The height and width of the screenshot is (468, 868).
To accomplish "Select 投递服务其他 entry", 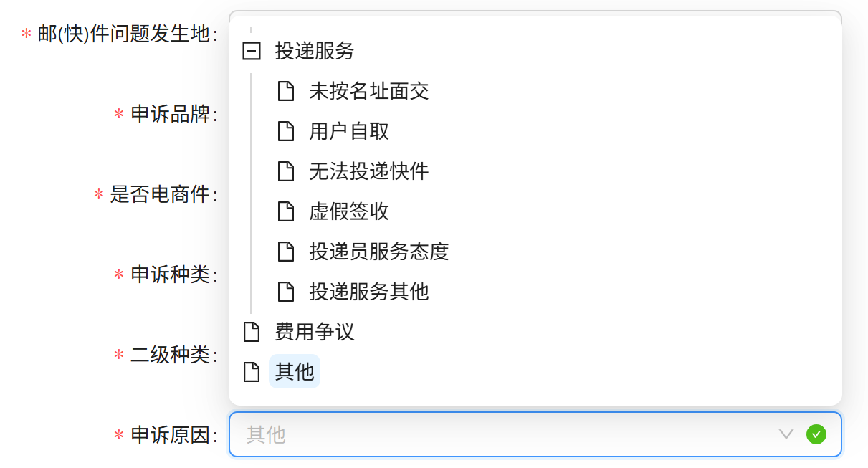I will tap(368, 292).
